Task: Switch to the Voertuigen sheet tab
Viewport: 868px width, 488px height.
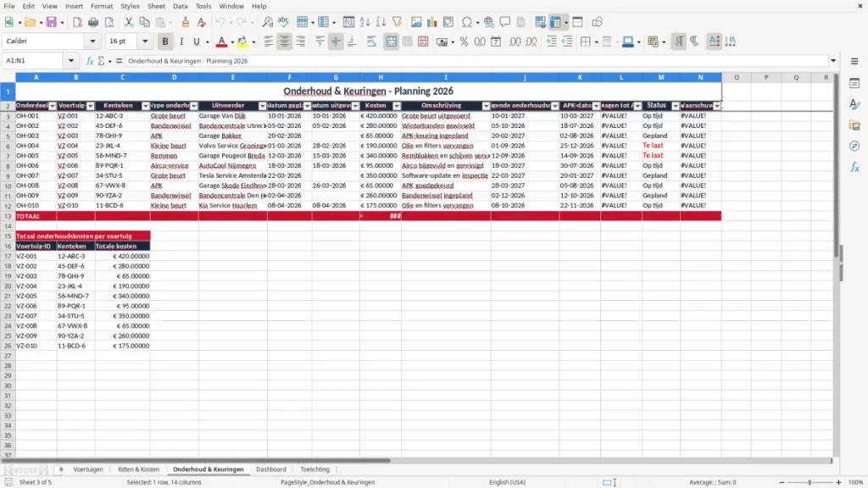Action: coord(88,469)
